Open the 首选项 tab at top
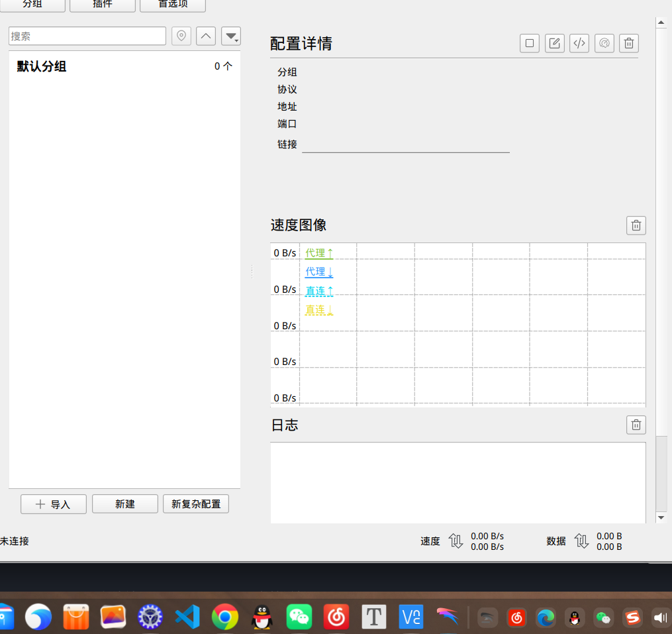The width and height of the screenshot is (672, 634). [173, 4]
